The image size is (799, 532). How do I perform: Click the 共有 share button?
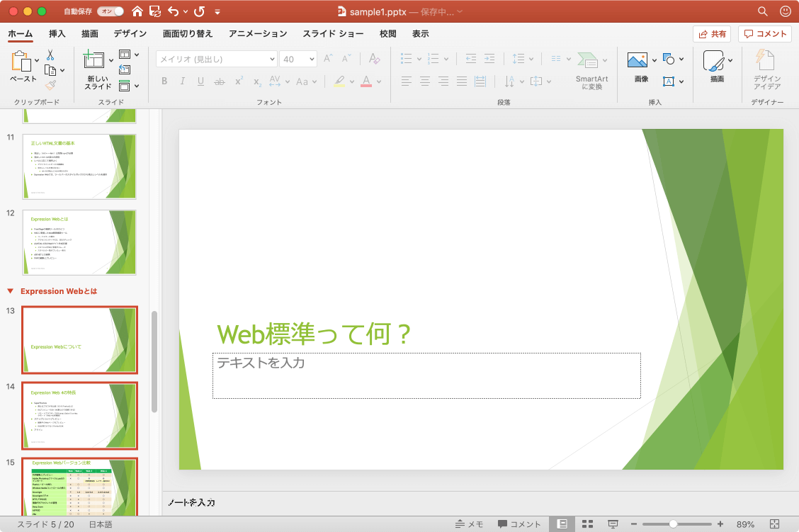click(x=712, y=33)
